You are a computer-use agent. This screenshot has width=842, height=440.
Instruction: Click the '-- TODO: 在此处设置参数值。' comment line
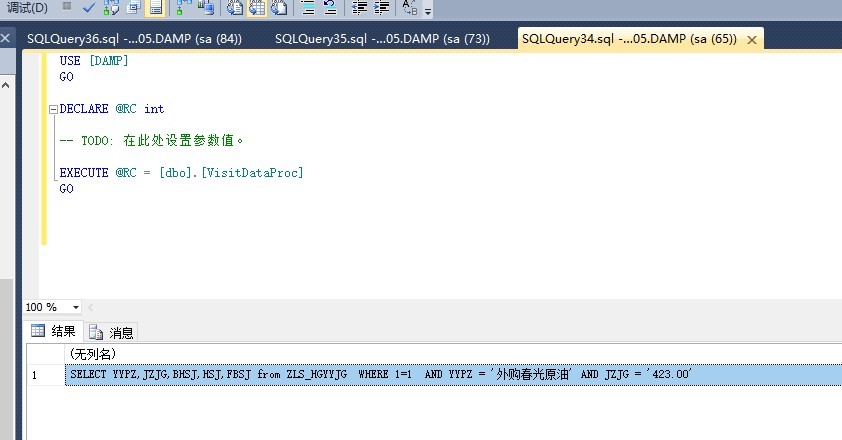click(151, 141)
